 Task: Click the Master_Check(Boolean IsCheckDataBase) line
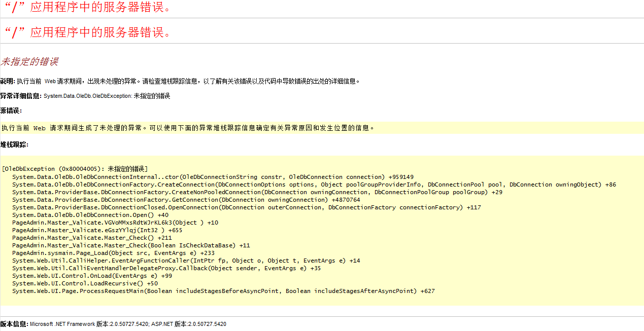click(x=131, y=245)
